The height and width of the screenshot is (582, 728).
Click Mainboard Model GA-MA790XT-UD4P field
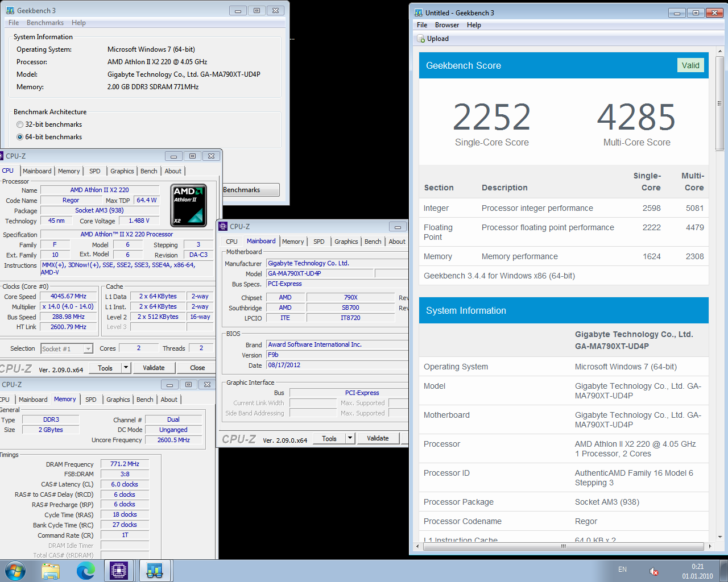tap(320, 273)
